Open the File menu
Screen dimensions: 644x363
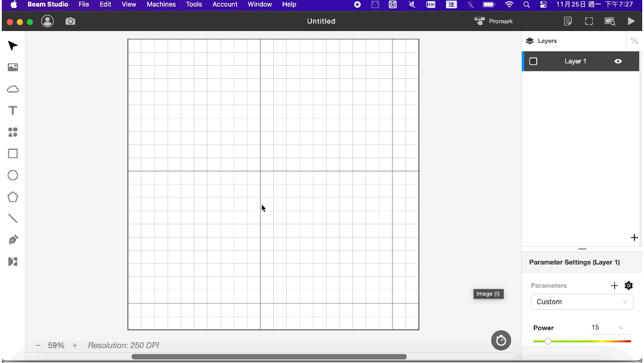click(x=84, y=5)
